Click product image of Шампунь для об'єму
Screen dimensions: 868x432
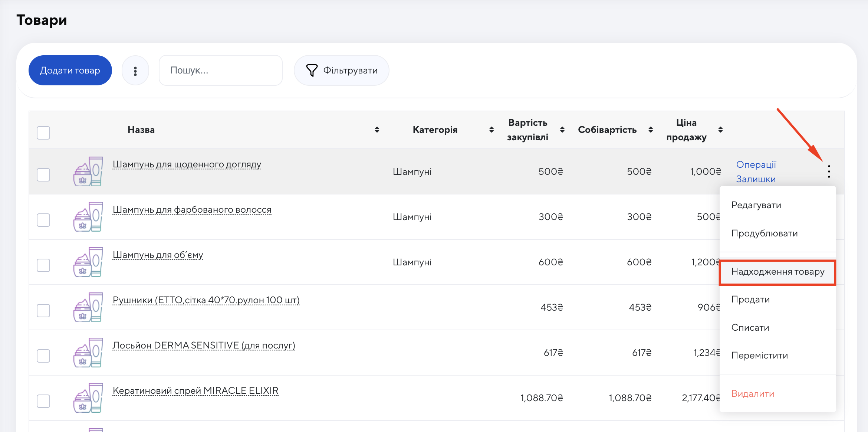click(88, 262)
